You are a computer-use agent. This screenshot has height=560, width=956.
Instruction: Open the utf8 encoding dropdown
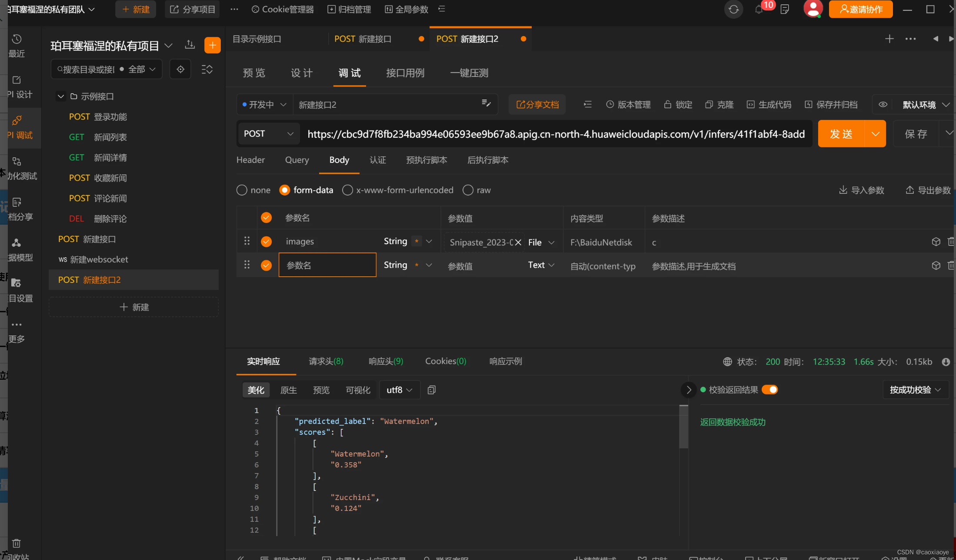point(400,390)
